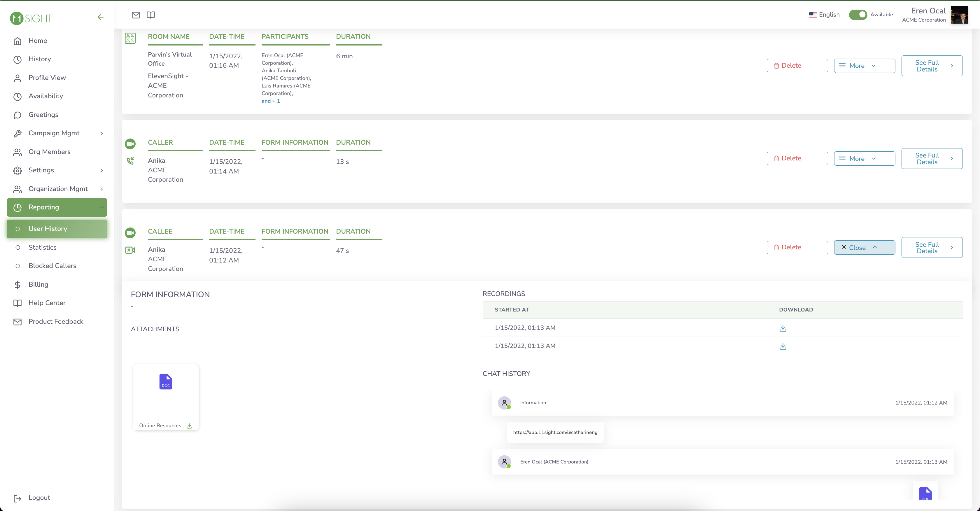Download the Online Resources attachment
The image size is (980, 511).
coord(190,426)
